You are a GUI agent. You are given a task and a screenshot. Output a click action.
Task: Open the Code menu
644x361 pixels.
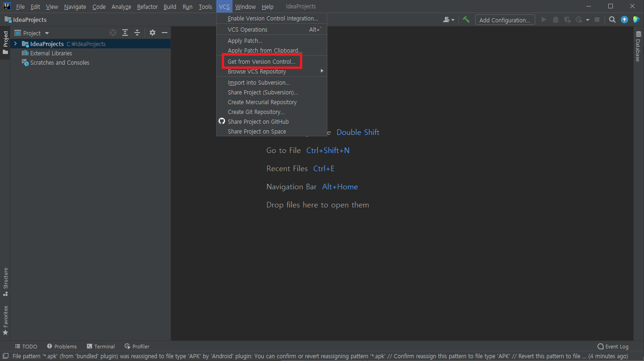tap(99, 7)
